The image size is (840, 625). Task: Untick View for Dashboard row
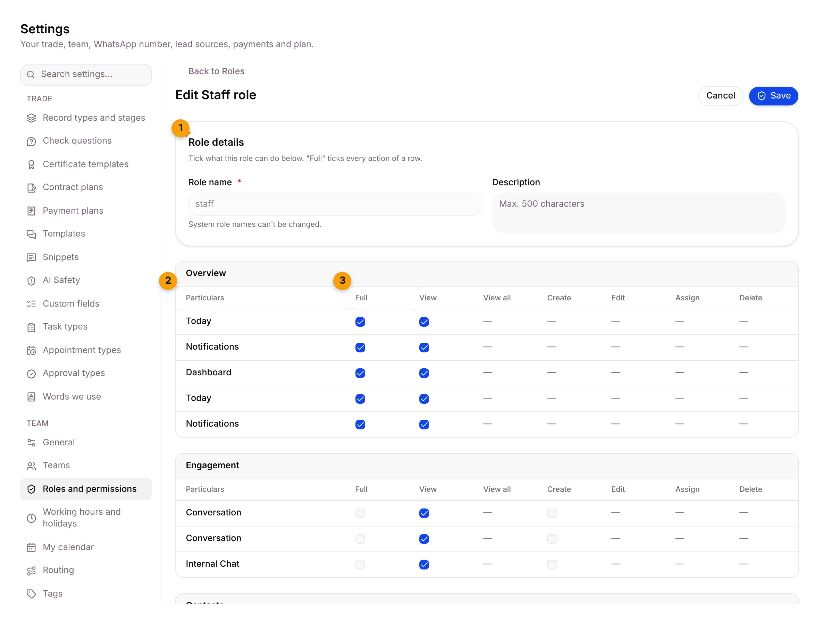click(424, 373)
